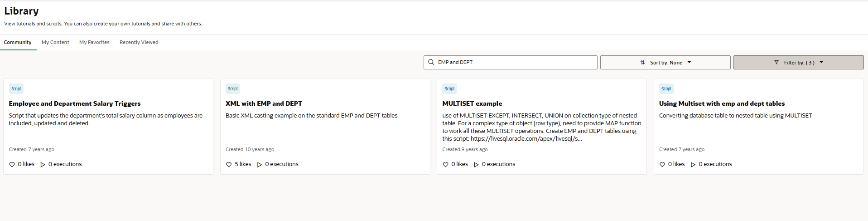Open the MULTISET example script title
The height and width of the screenshot is (221, 868).
pos(472,103)
